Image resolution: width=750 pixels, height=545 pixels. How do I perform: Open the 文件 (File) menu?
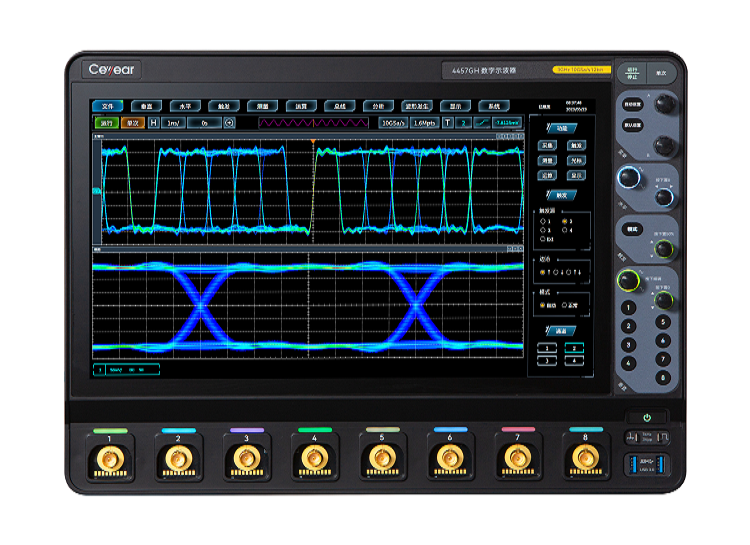click(x=108, y=105)
